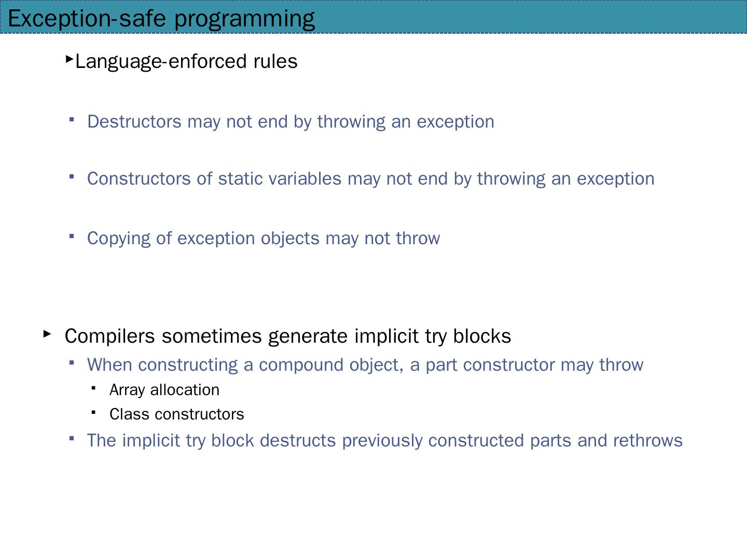This screenshot has height=560, width=747.
Task: Click the arrow bullet before "Compilers sometimes generate"
Action: point(47,334)
